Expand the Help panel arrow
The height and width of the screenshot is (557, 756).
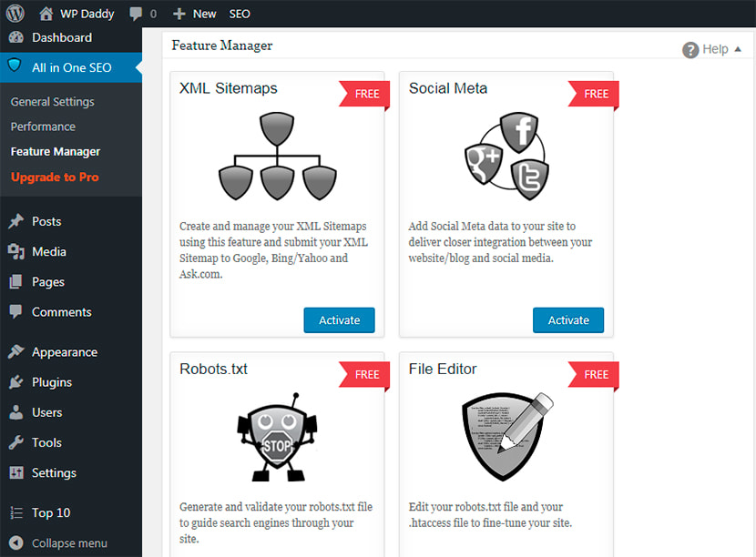[x=738, y=49]
